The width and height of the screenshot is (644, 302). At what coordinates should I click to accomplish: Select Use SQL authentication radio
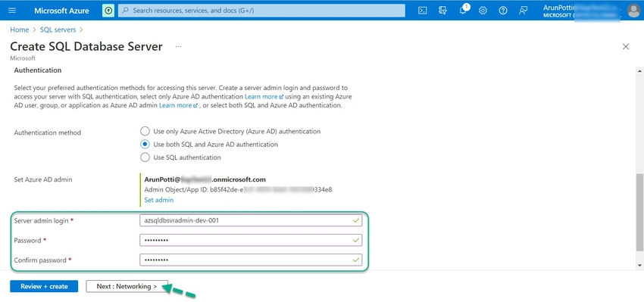coord(145,157)
